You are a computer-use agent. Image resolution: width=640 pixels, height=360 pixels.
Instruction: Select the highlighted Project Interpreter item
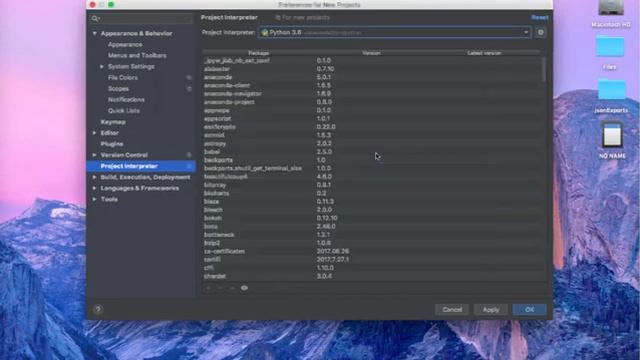(141, 166)
